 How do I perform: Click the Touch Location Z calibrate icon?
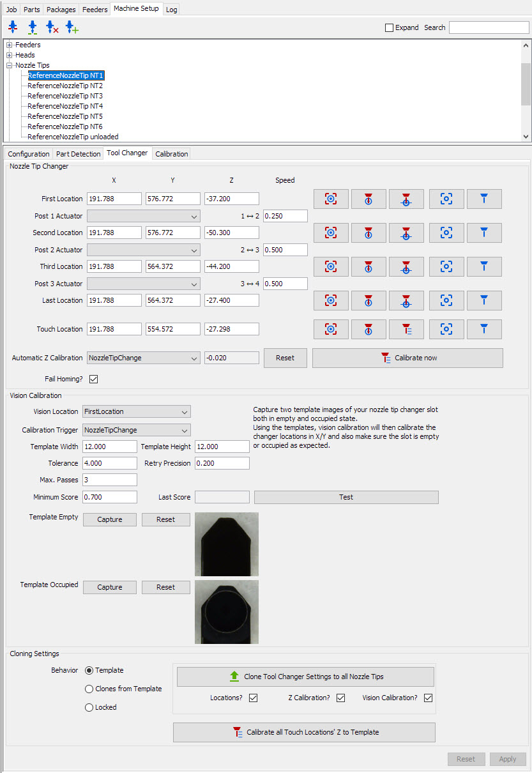(407, 329)
